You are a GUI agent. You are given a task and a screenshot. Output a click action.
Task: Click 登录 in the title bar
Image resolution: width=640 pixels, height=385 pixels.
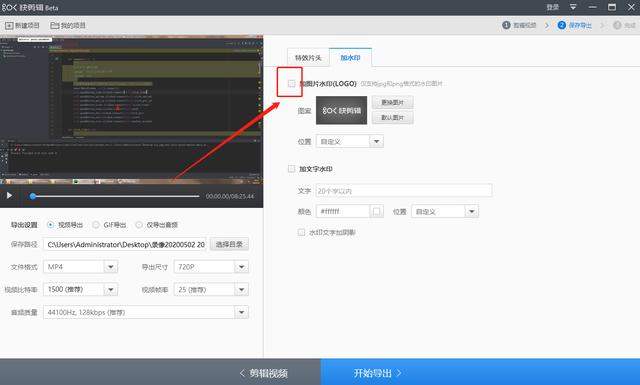click(553, 7)
